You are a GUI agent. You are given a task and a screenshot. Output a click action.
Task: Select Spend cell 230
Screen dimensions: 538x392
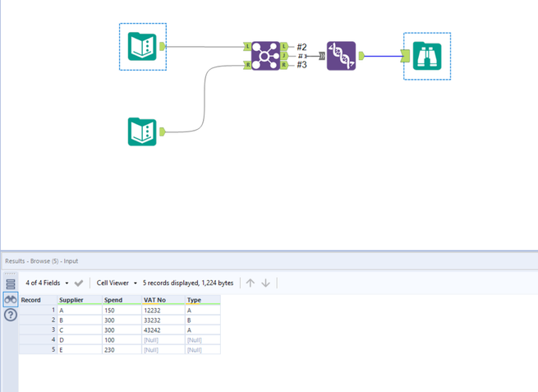click(x=122, y=350)
